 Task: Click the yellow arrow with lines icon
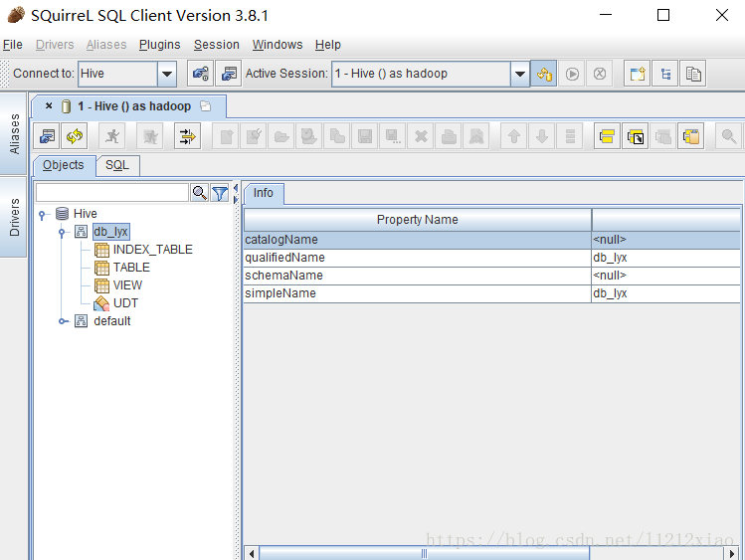[187, 137]
